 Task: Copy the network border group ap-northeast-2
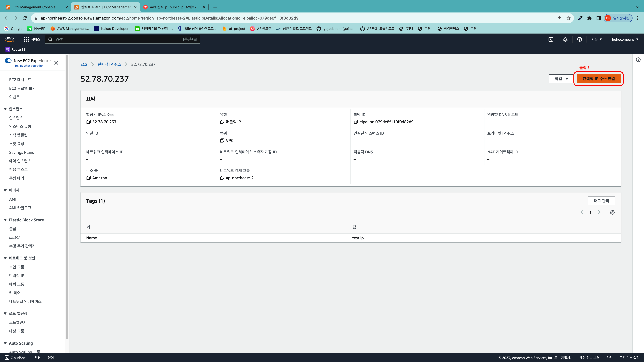coord(222,178)
